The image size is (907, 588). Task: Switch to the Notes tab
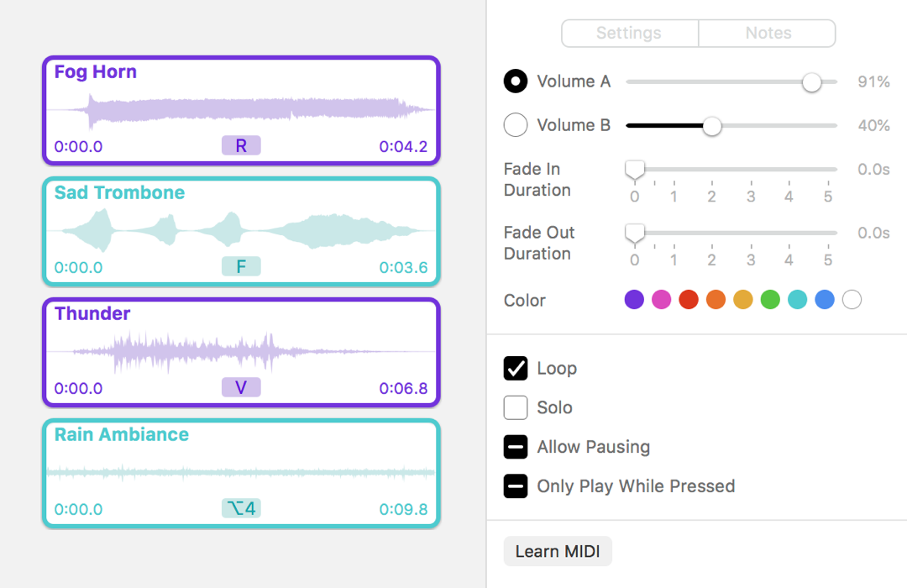(x=768, y=34)
